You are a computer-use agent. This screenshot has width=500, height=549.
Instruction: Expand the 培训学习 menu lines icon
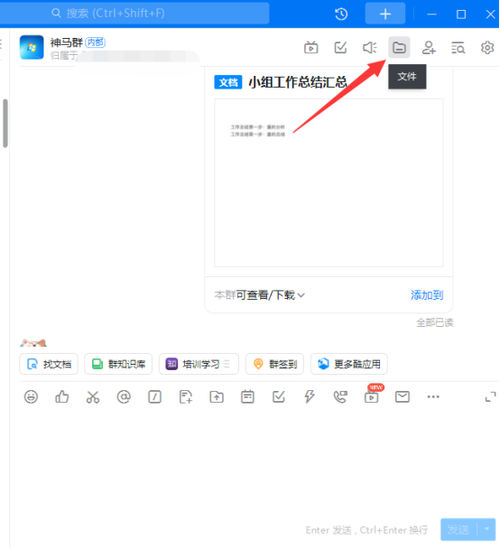point(227,364)
